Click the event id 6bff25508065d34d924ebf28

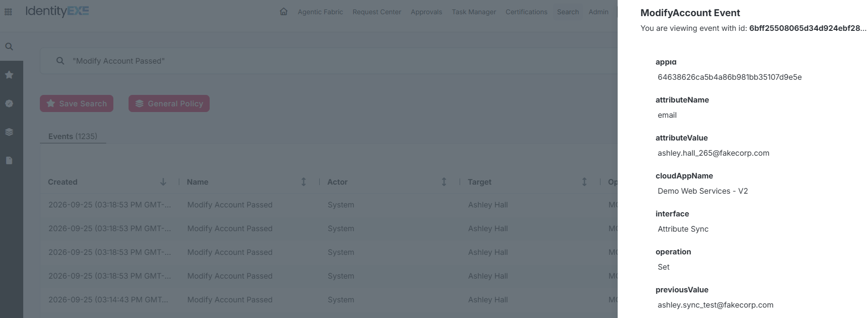point(808,28)
